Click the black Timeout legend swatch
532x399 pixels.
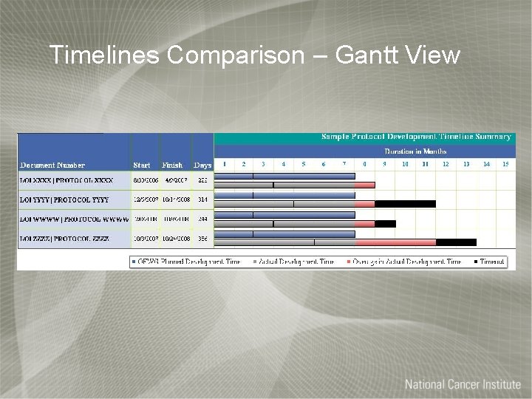coord(476,262)
